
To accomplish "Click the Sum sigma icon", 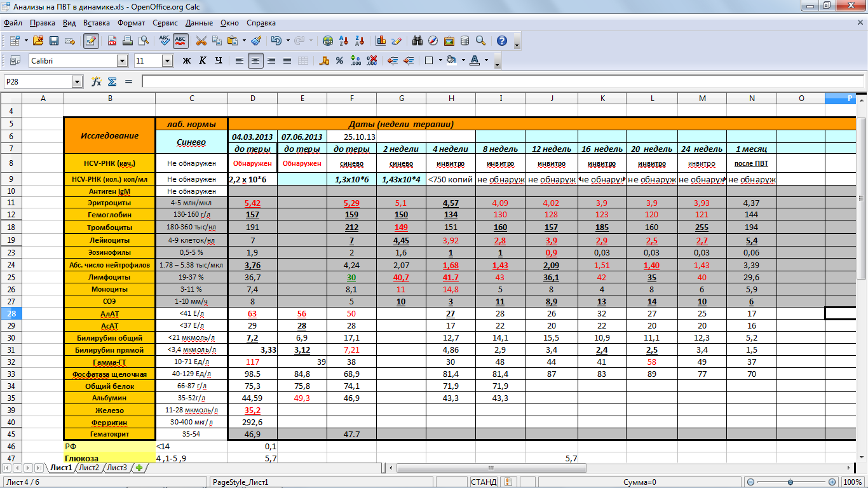I will (x=112, y=82).
